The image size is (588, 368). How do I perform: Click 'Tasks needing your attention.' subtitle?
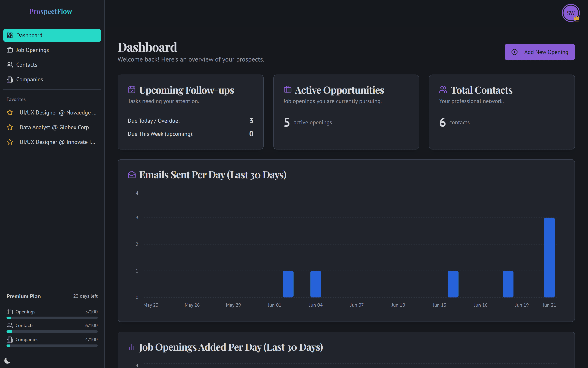point(163,101)
